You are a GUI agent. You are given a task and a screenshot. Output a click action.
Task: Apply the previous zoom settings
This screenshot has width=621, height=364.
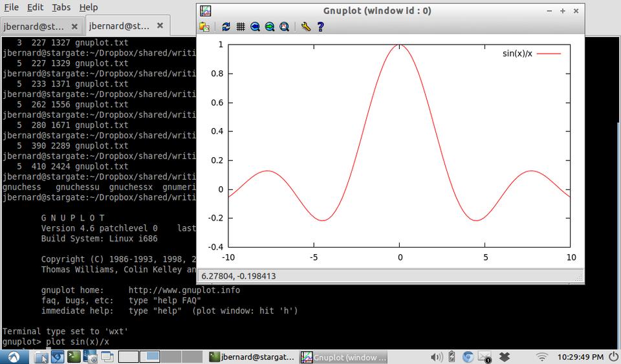(x=255, y=27)
